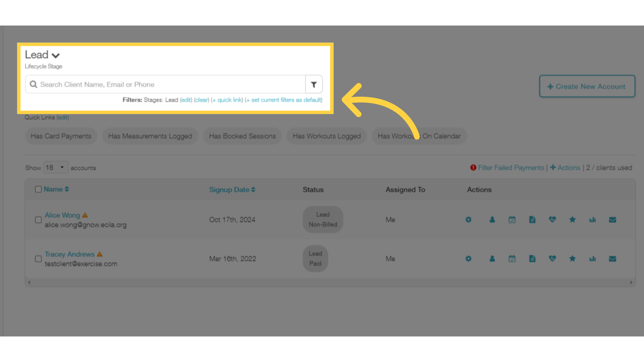Select the header checkbox above Name column
The image size is (644, 362).
click(38, 189)
